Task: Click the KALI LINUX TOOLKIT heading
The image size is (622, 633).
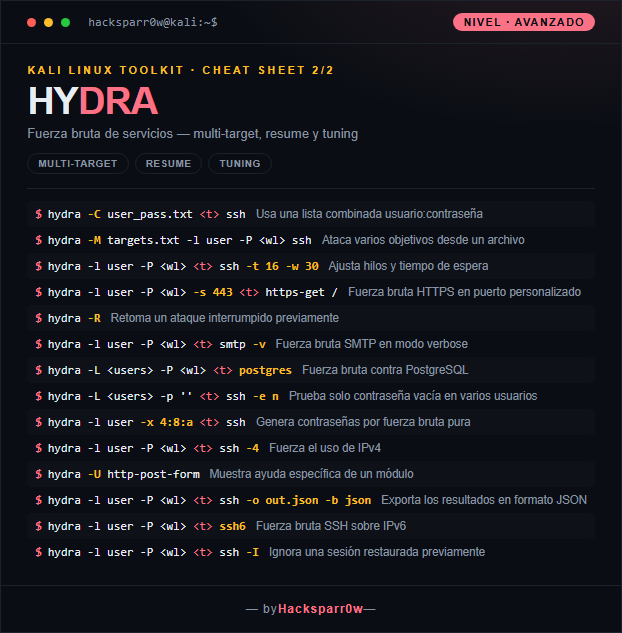Action: click(180, 70)
